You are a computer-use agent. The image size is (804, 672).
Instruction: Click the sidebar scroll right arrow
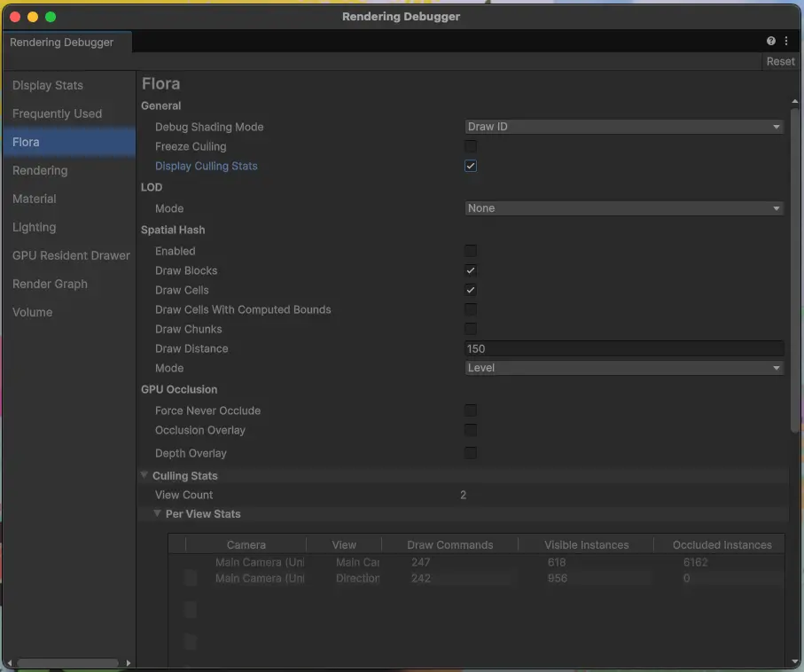point(129,663)
